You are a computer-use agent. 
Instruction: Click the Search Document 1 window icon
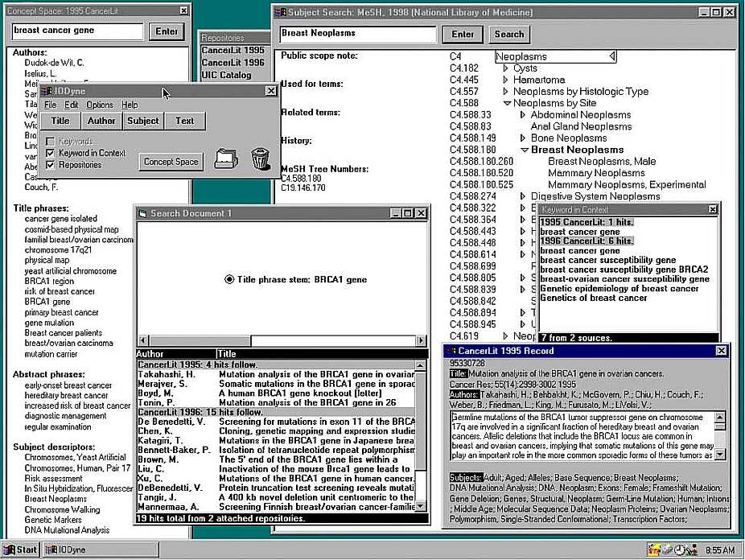coord(142,213)
